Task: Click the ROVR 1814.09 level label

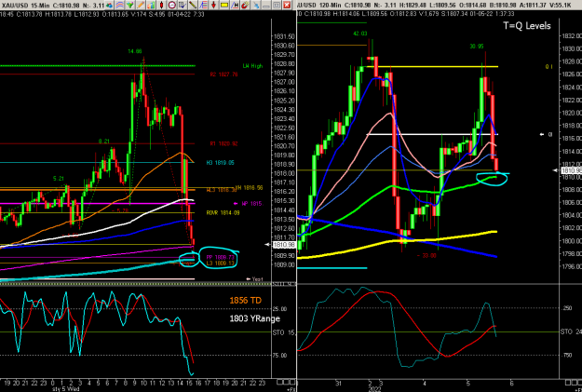Action: pos(223,212)
